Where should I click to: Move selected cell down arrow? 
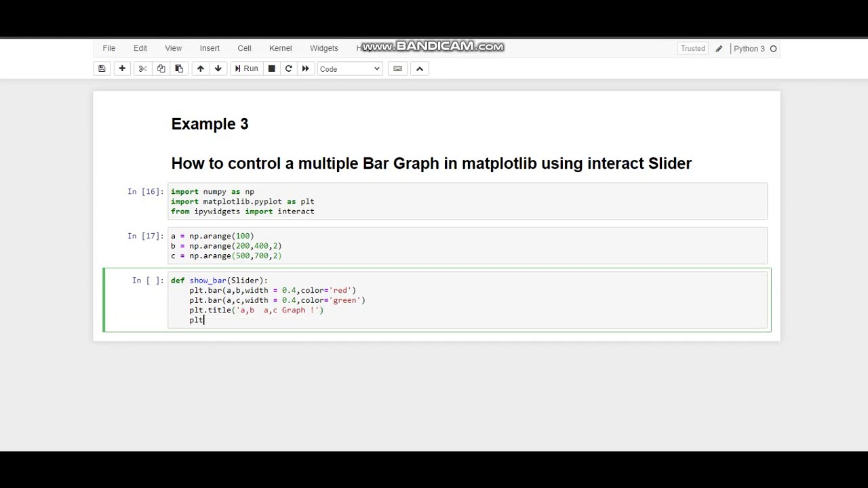(x=218, y=68)
